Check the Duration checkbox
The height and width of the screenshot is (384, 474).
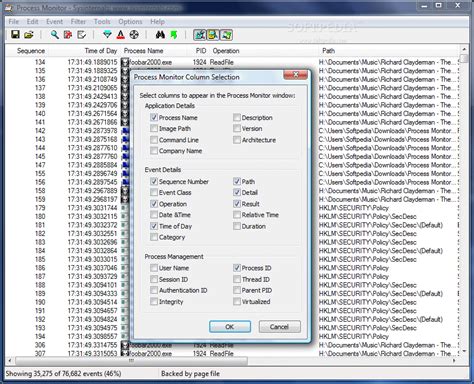pos(237,226)
